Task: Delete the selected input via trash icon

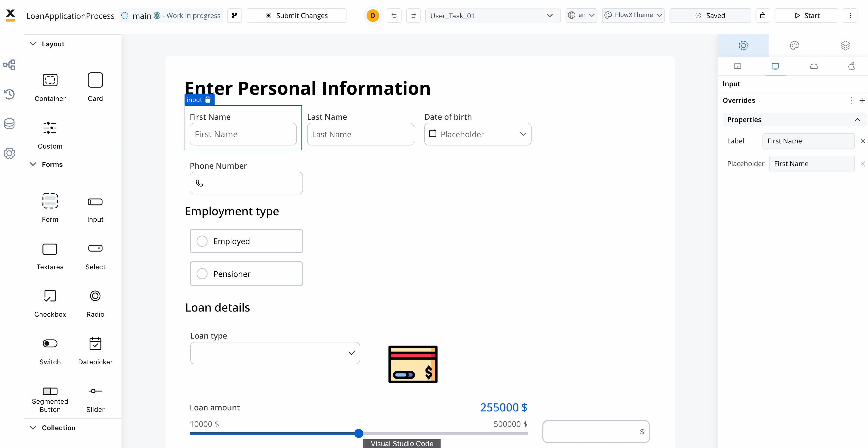Action: 208,100
